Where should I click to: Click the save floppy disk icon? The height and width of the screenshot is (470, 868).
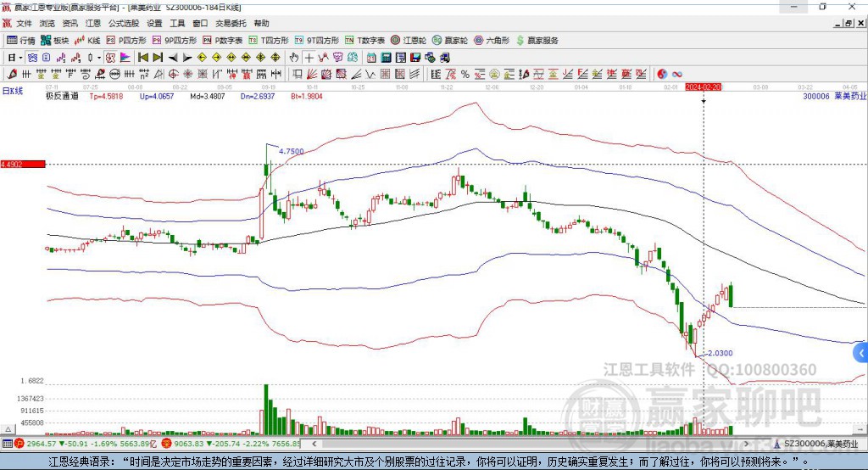click(415, 58)
